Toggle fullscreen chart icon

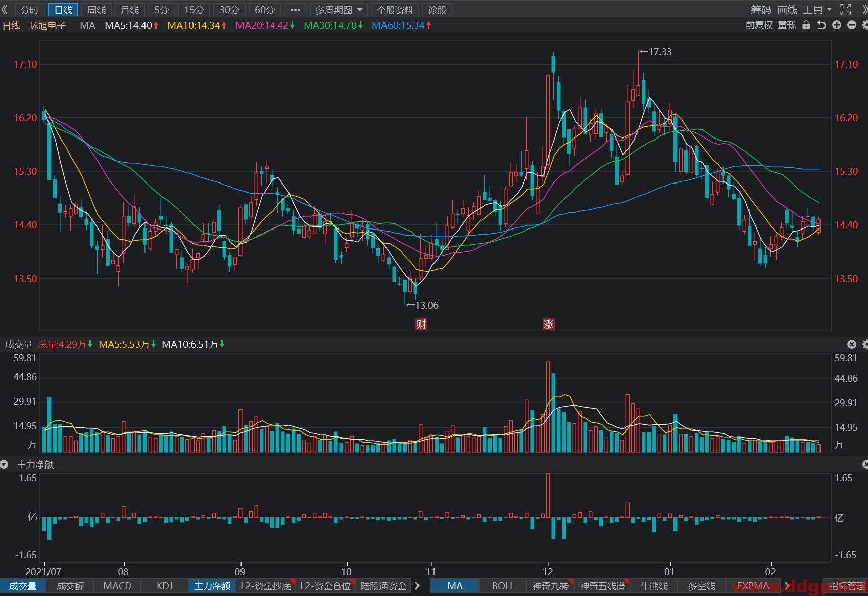846,9
